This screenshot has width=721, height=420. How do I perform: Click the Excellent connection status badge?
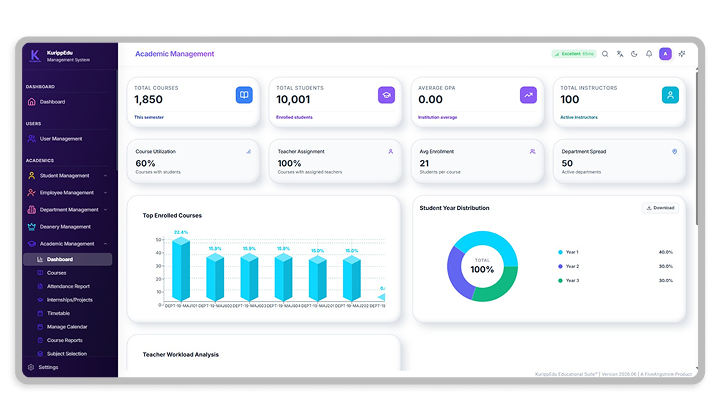(574, 54)
